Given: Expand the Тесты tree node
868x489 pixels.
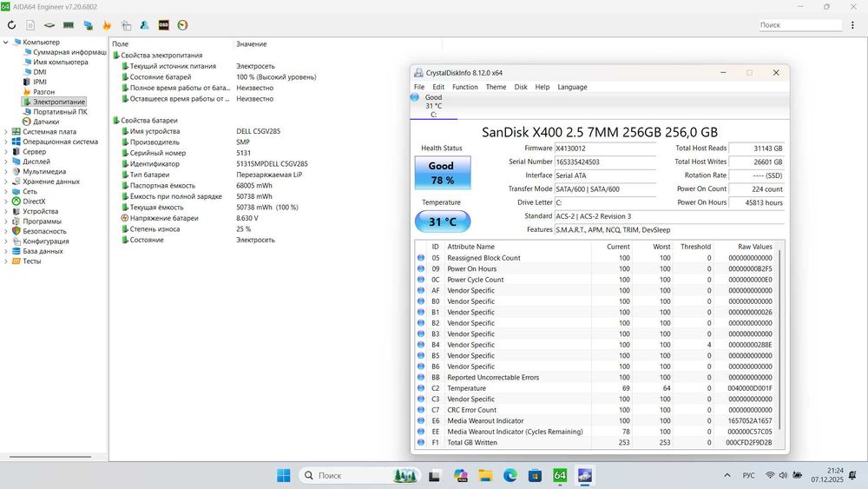Looking at the screenshot, I should click(5, 261).
